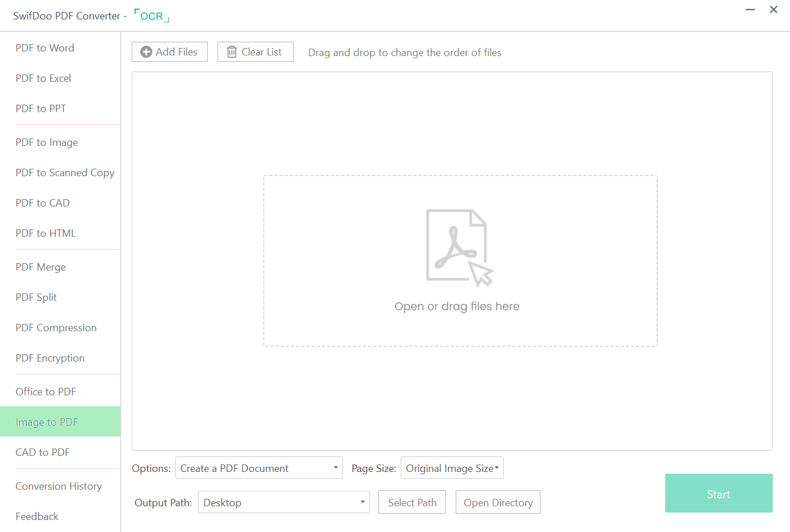Click the Add Files button
Viewport: 790px width, 532px height.
[x=169, y=52]
